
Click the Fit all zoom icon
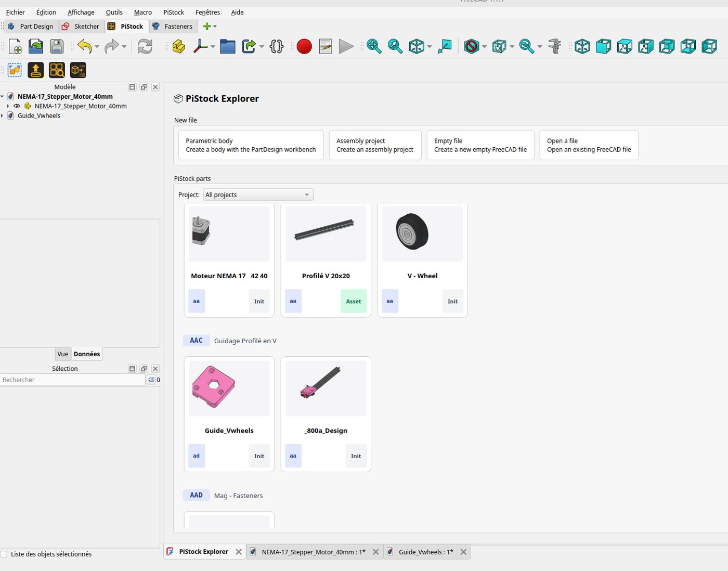374,46
